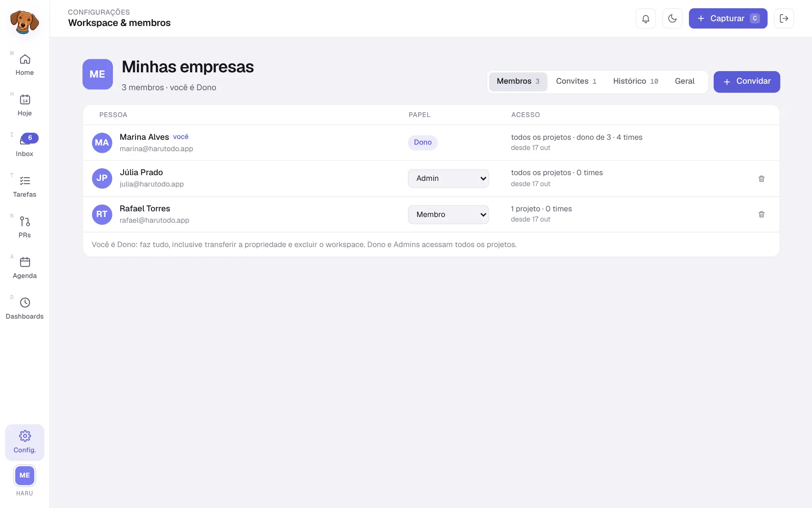Switch to the Geral tab

pyautogui.click(x=685, y=81)
